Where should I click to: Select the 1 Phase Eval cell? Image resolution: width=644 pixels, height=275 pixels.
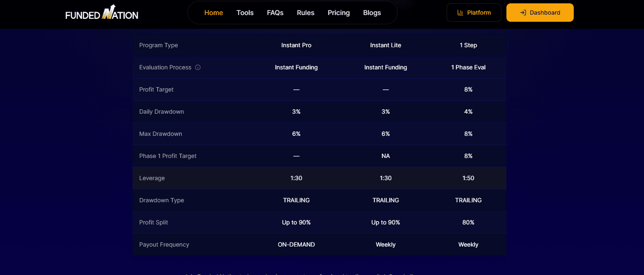tap(468, 67)
